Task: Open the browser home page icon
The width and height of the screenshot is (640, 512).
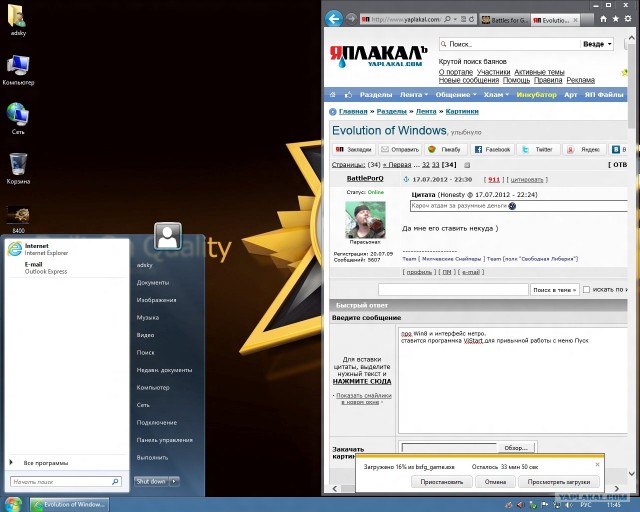Action: point(603,19)
